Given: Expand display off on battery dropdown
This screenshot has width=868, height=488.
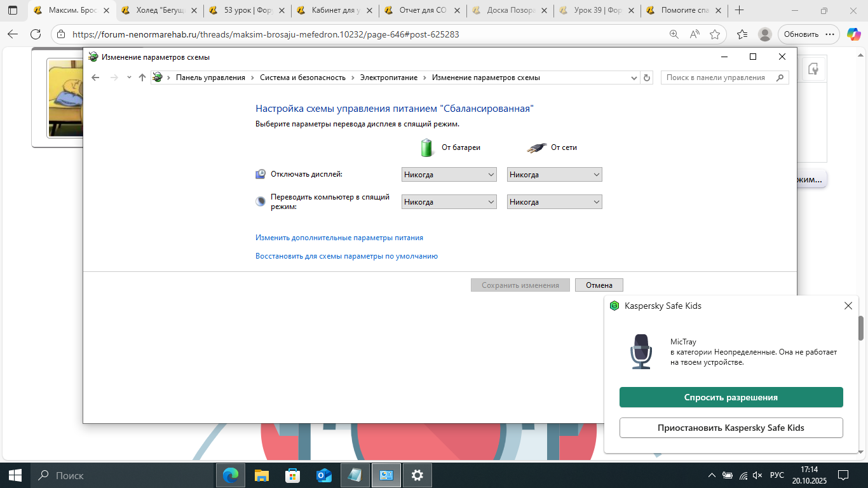Looking at the screenshot, I should tap(449, 175).
